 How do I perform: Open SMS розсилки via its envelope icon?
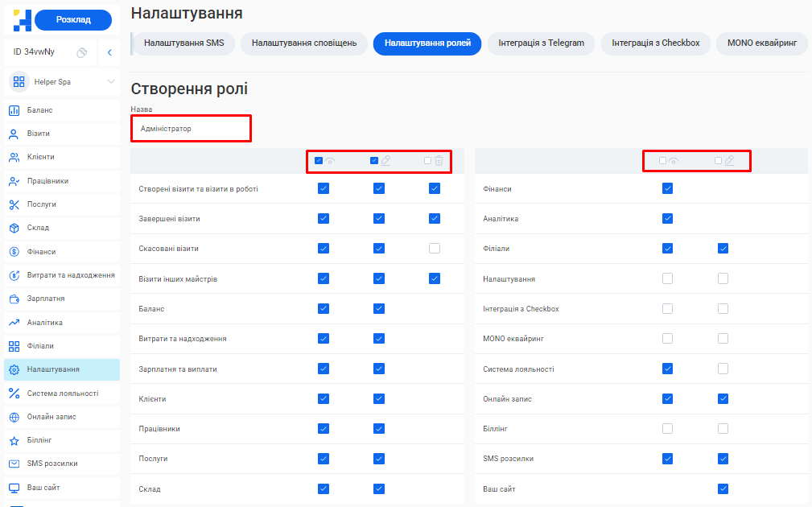click(14, 464)
